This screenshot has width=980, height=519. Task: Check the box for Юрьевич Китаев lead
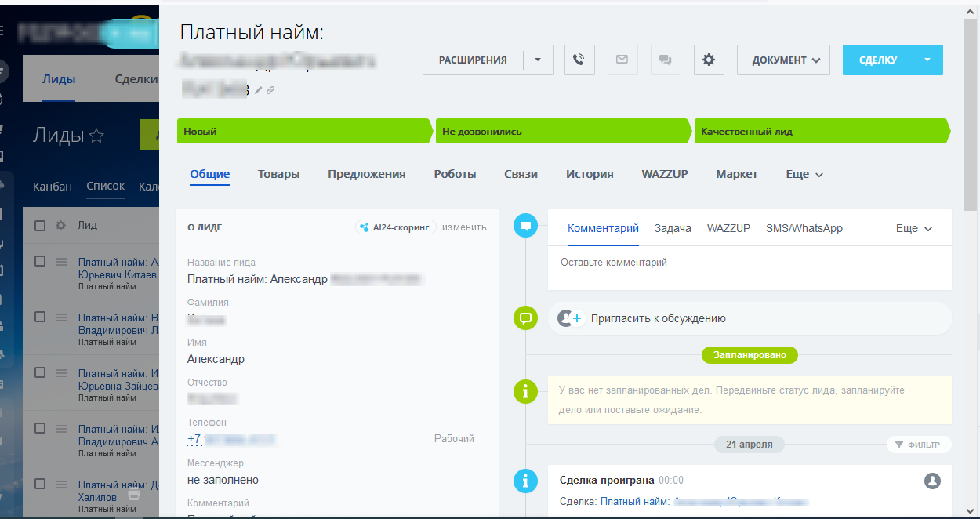[x=40, y=262]
